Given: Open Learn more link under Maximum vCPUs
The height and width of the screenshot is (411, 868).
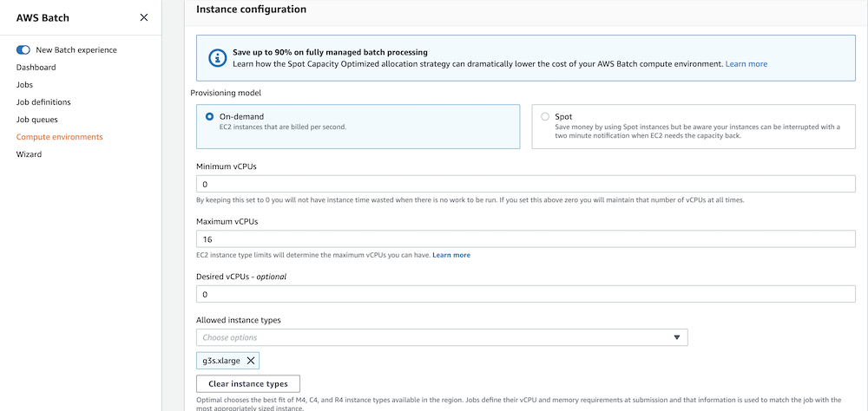Looking at the screenshot, I should point(451,255).
